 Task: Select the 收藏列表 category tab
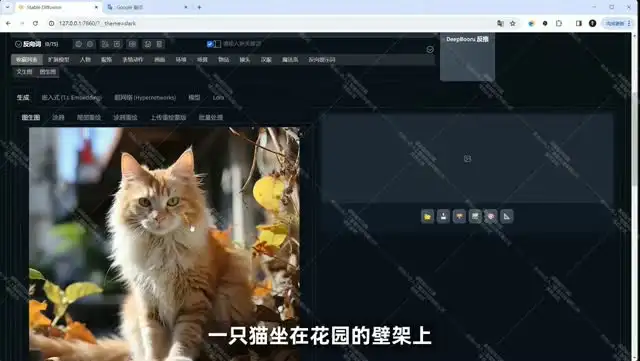[x=27, y=60]
